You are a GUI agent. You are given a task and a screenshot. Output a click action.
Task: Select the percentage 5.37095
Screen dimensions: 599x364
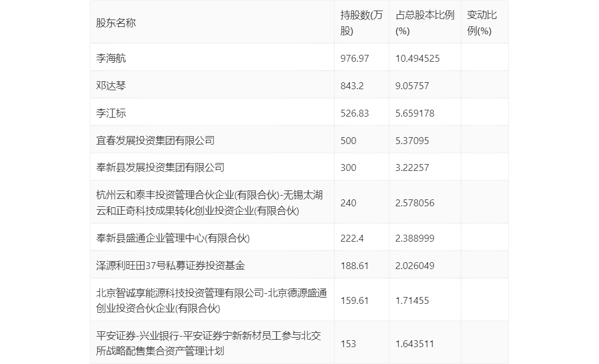(412, 141)
